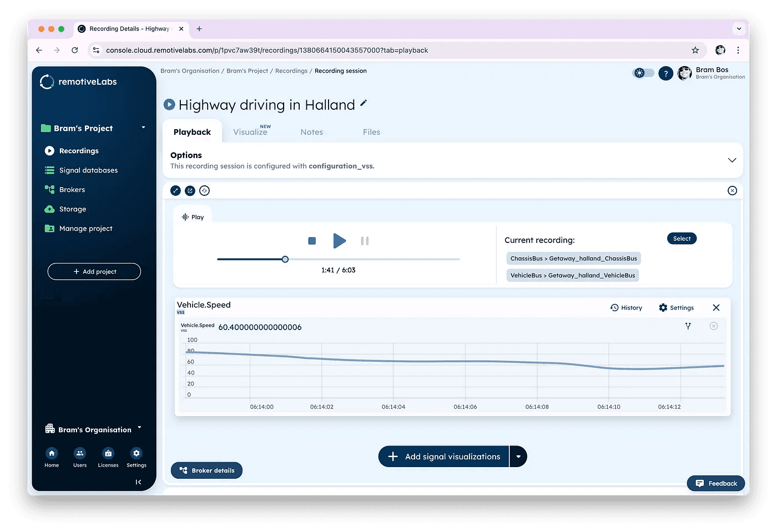Stop the recording playback
777x532 pixels.
pyautogui.click(x=312, y=241)
